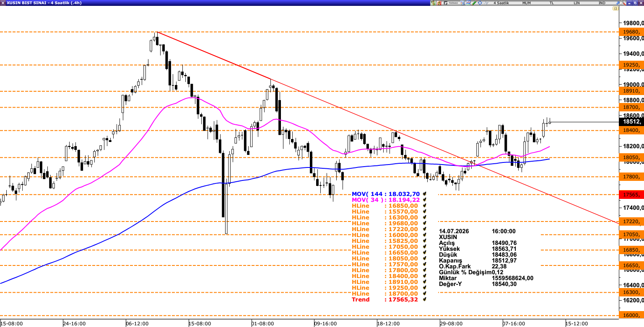Image resolution: width=644 pixels, height=327 pixels.
Task: Open the LIN scale selector
Action: 576,3
